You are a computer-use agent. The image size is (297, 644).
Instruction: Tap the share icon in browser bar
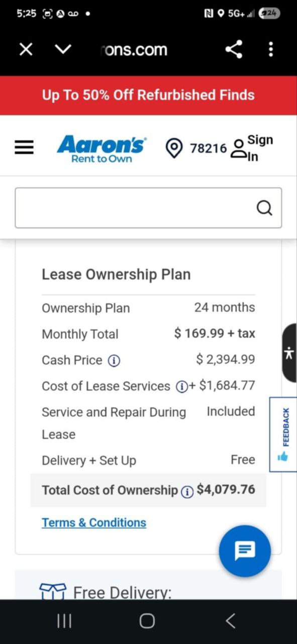(234, 49)
